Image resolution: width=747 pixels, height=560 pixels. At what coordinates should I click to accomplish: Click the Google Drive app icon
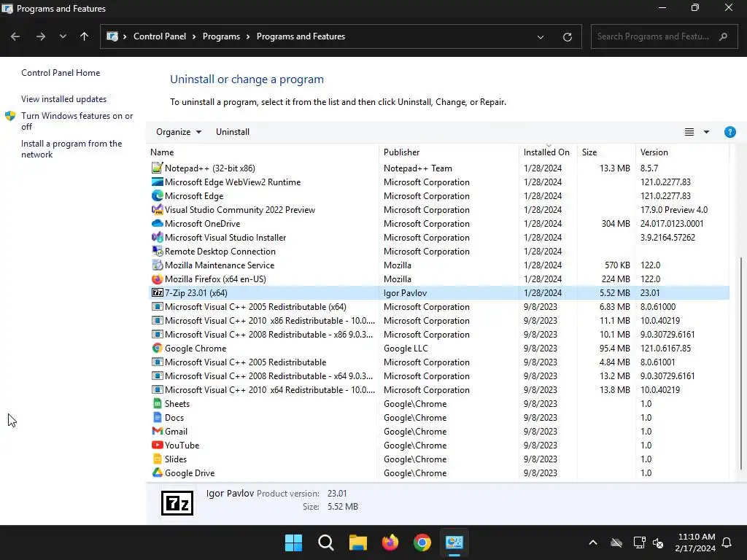[158, 472]
